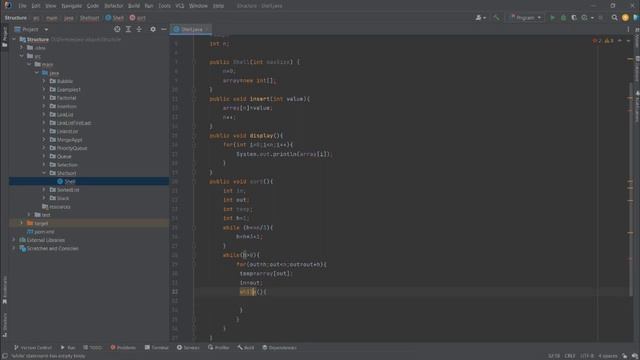
Task: Collapse the Shellsort package
Action: [x=44, y=173]
